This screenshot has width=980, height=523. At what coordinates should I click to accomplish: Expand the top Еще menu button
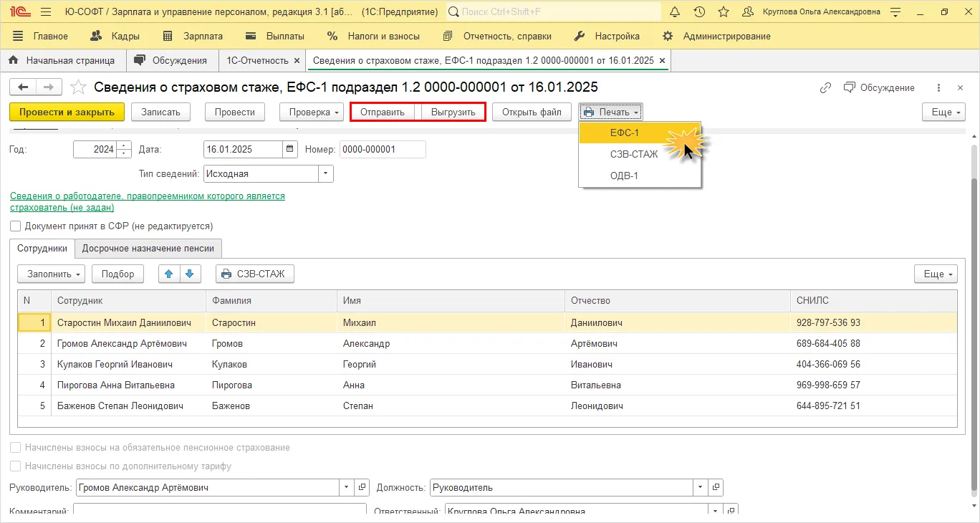click(943, 112)
